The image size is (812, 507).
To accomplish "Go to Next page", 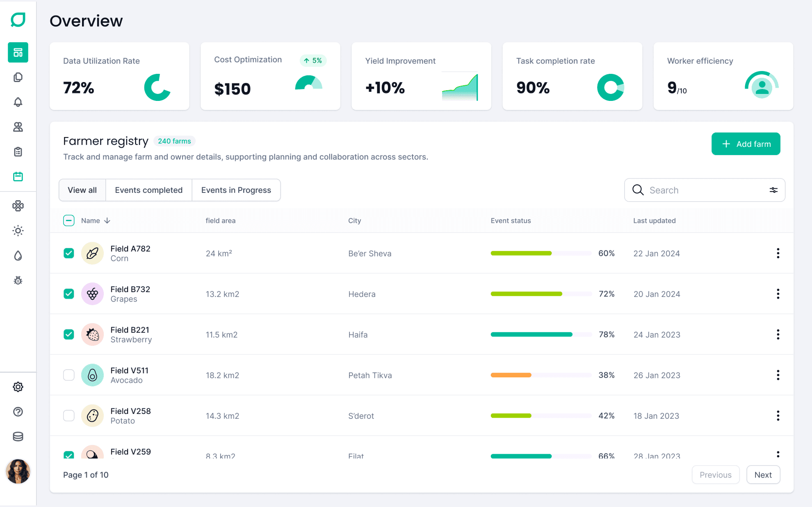I will [763, 475].
